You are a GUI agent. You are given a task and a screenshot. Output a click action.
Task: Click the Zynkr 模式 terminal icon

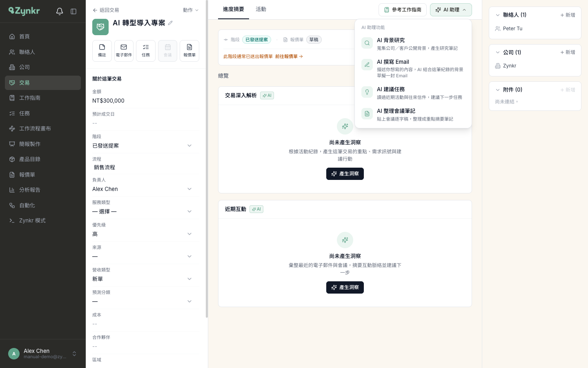12,220
